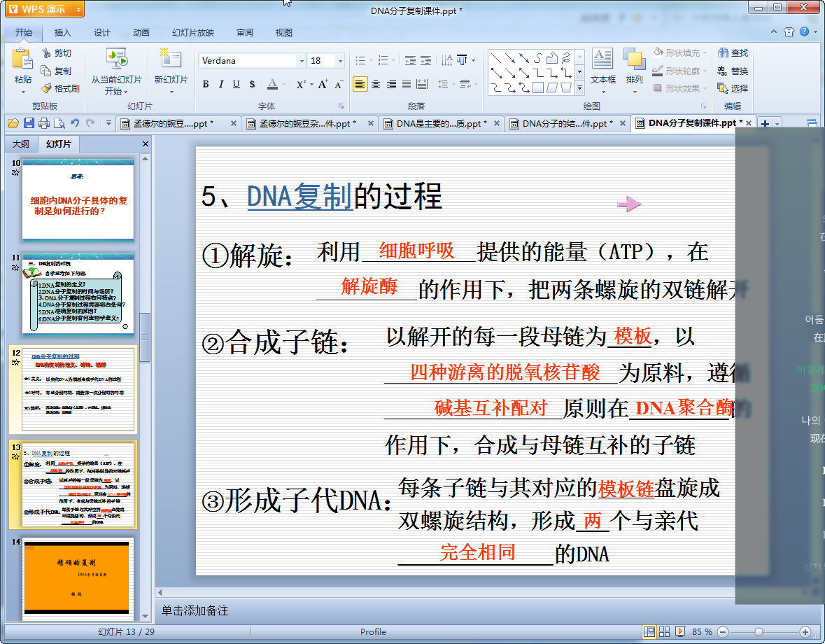Open the 视图 (View) ribbon tab
Viewport: 825px width, 644px height.
pos(283,33)
